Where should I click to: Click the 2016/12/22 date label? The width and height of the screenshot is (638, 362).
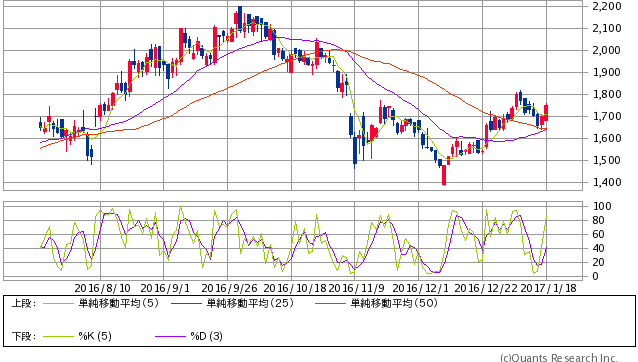pyautogui.click(x=486, y=288)
